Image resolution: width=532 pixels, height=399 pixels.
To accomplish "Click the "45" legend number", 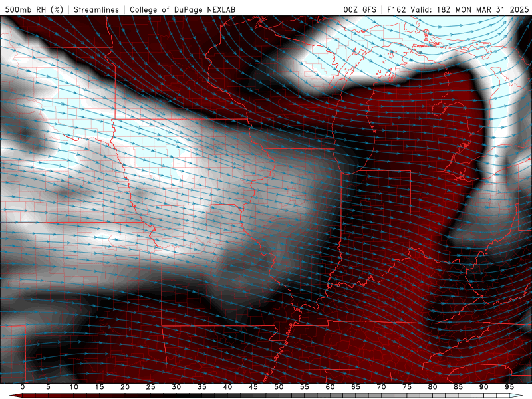I will click(253, 387).
